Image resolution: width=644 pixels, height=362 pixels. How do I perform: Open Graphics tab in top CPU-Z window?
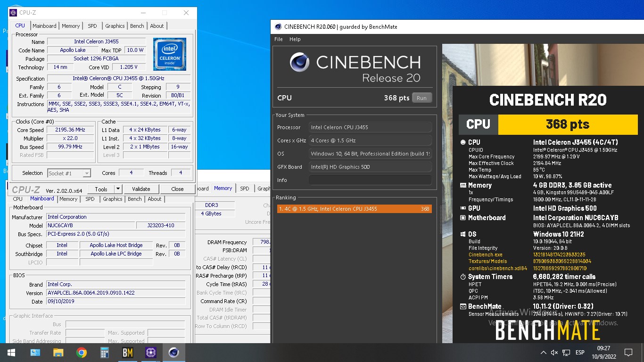[x=115, y=26]
